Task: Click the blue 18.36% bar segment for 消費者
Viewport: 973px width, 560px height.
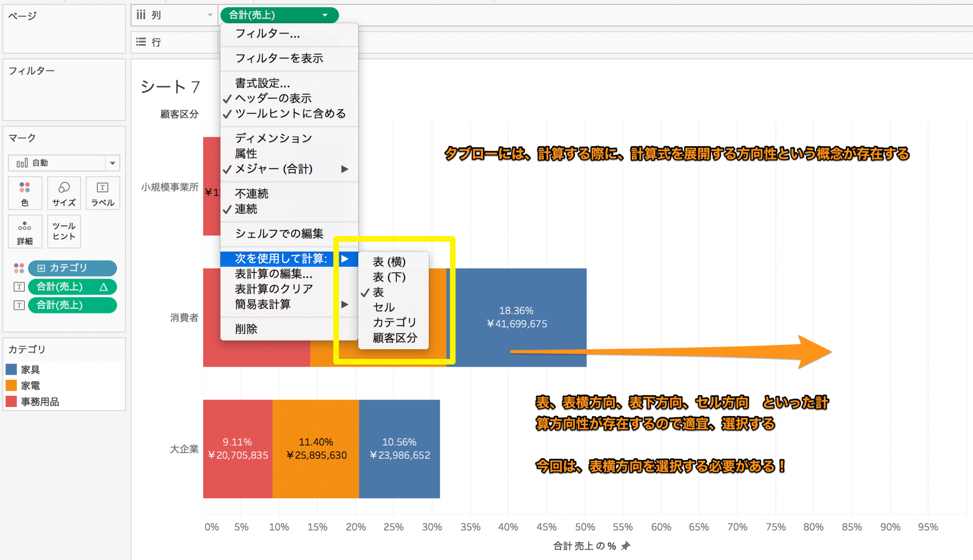Action: click(517, 317)
